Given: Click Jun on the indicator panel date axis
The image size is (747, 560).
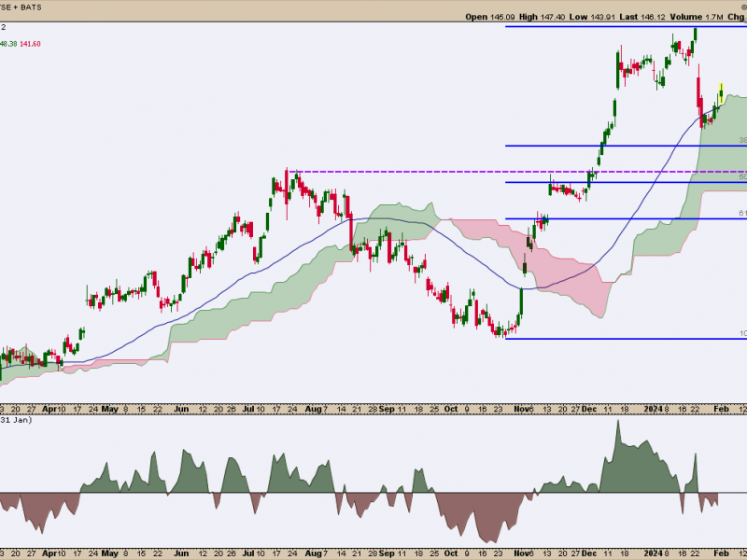Looking at the screenshot, I should click(181, 553).
